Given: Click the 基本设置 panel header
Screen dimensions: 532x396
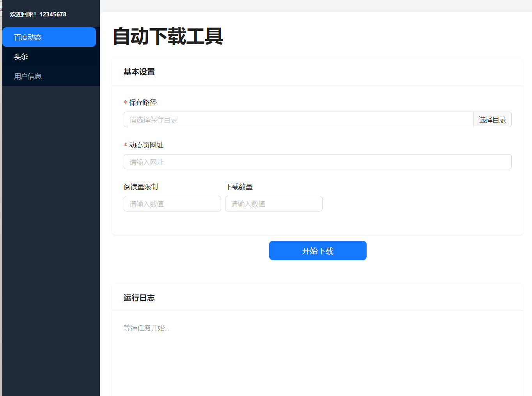Looking at the screenshot, I should pyautogui.click(x=139, y=72).
